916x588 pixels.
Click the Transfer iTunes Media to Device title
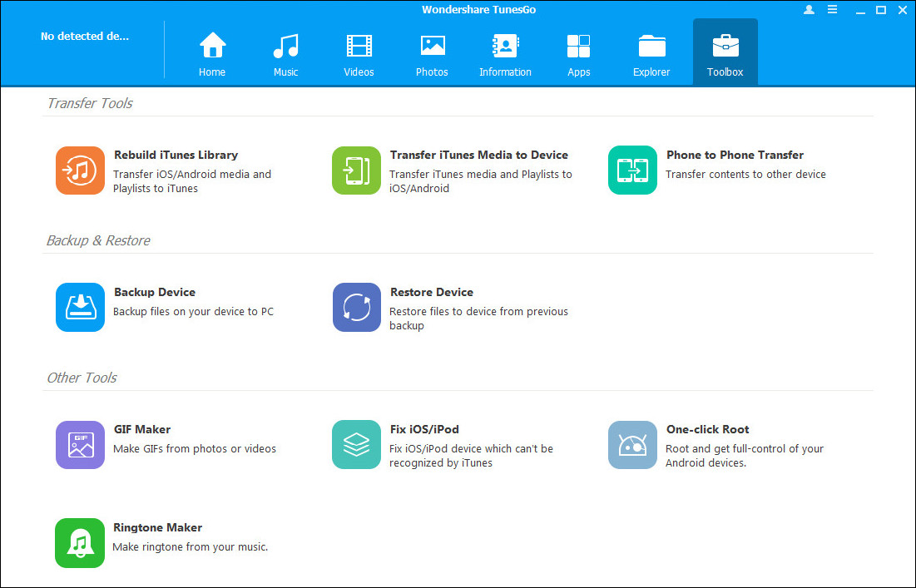point(479,155)
